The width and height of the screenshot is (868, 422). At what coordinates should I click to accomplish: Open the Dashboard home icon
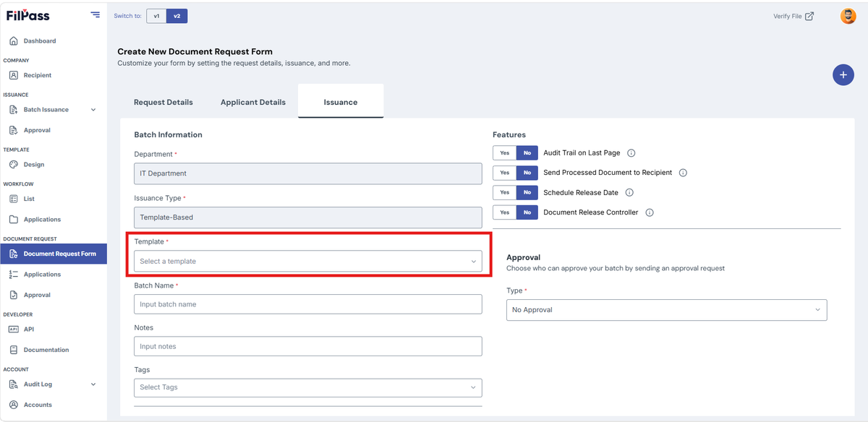13,41
